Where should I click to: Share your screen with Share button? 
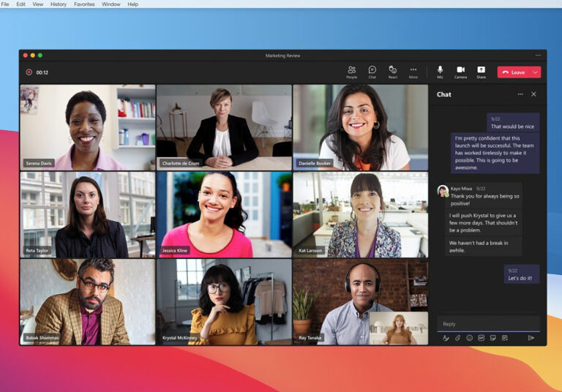click(481, 71)
